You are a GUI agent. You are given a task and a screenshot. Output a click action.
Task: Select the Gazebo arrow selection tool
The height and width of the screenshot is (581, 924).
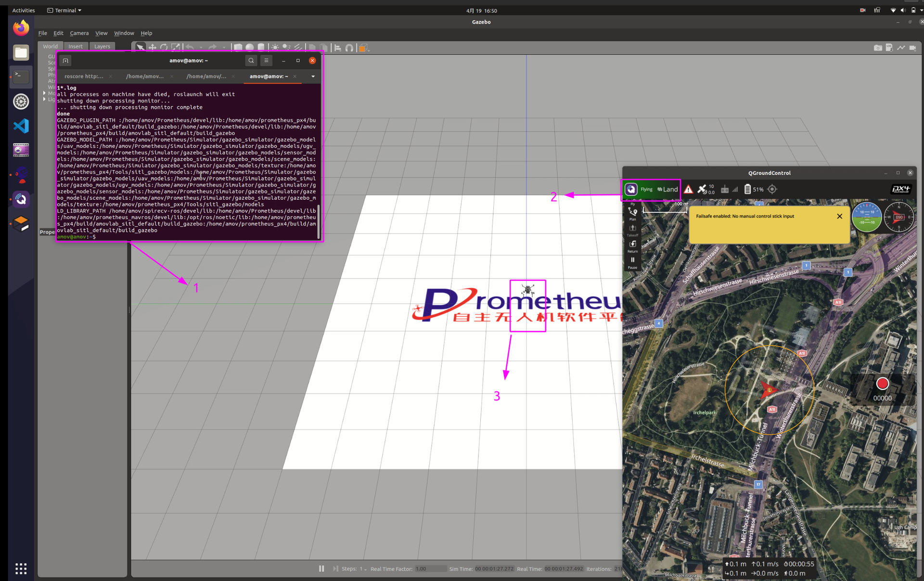[140, 47]
